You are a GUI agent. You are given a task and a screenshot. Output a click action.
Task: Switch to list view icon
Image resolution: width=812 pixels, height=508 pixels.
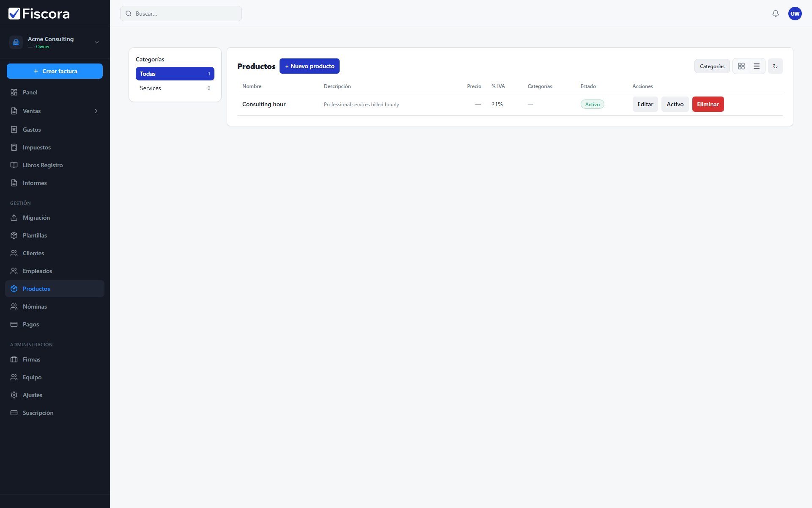[757, 66]
